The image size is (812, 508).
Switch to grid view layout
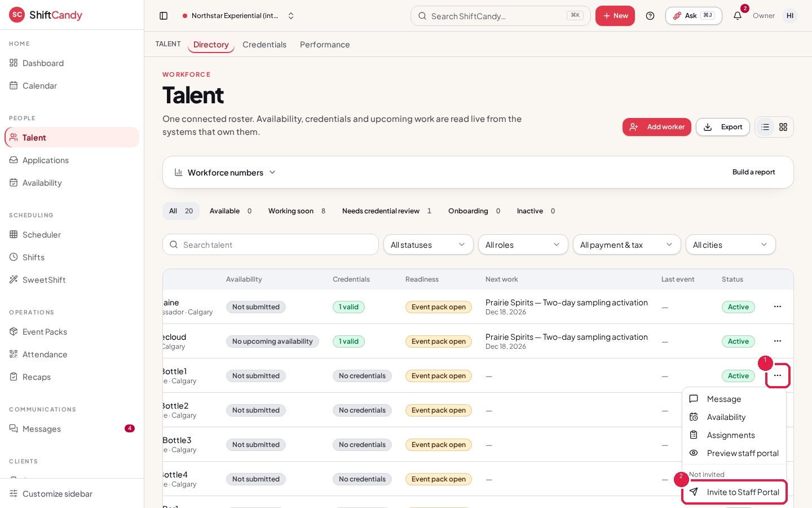tap(783, 127)
